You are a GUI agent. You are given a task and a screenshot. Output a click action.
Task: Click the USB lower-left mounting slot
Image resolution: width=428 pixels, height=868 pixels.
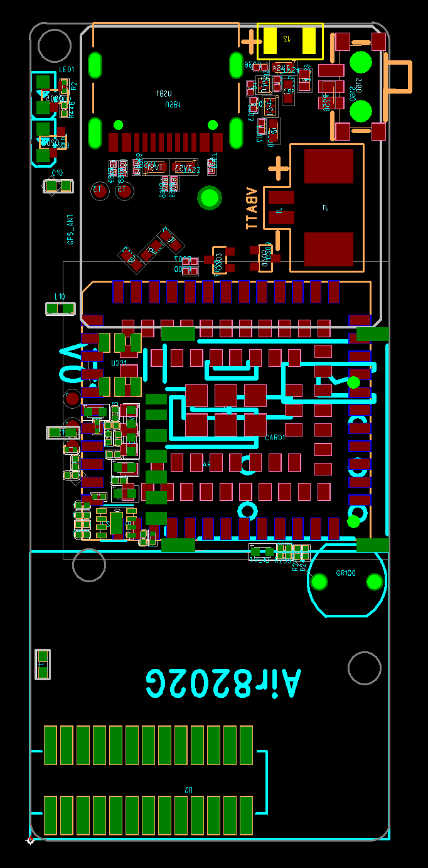coord(95,133)
